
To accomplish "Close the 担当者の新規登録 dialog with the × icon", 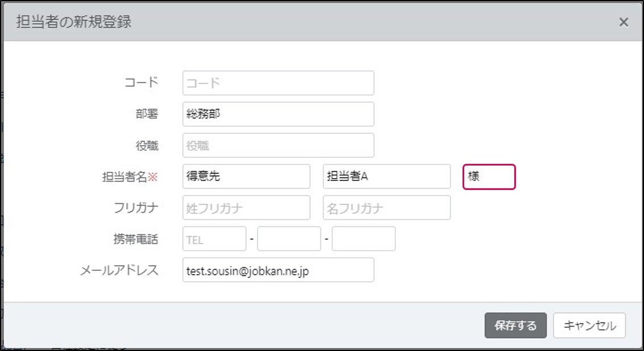I will pyautogui.click(x=624, y=22).
